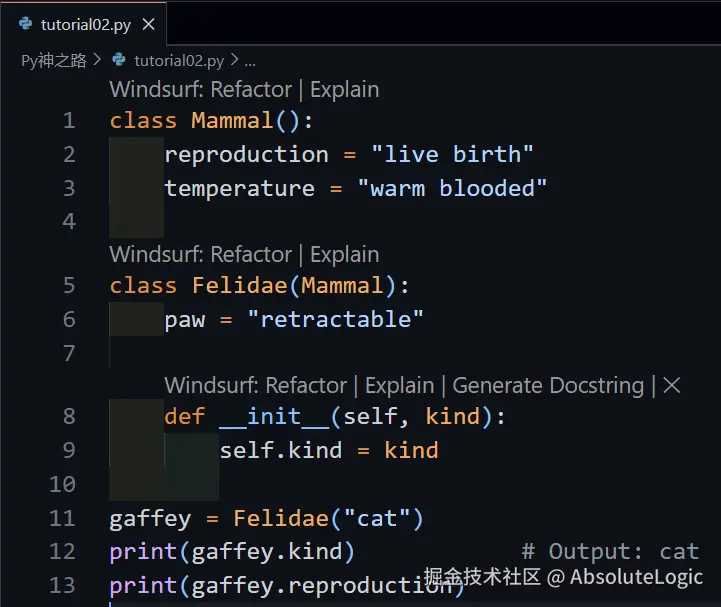Click Explain above class Mammal

pyautogui.click(x=344, y=89)
